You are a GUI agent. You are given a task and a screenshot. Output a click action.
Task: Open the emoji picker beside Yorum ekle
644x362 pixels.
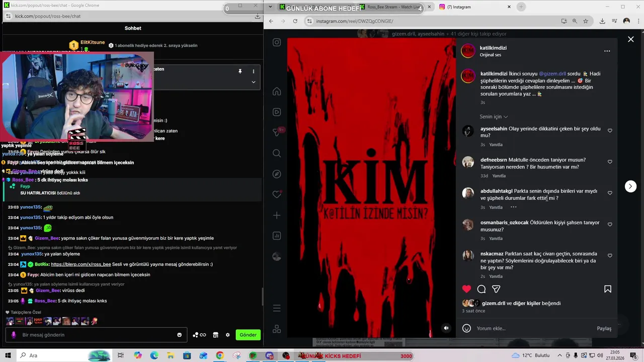pos(466,328)
